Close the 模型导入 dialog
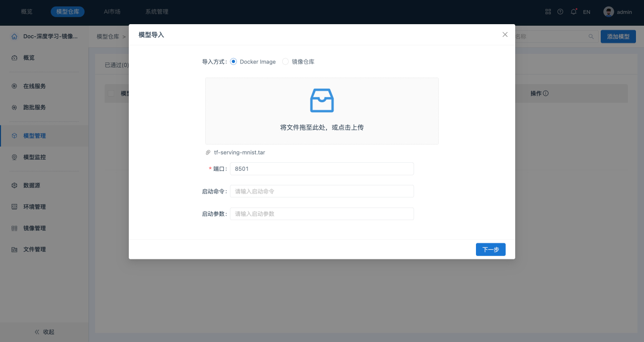Image resolution: width=644 pixels, height=342 pixels. tap(505, 35)
